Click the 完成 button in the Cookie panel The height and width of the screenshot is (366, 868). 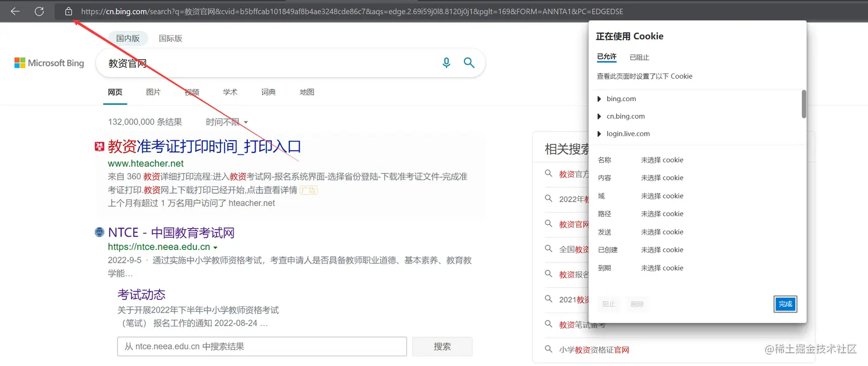pyautogui.click(x=785, y=304)
